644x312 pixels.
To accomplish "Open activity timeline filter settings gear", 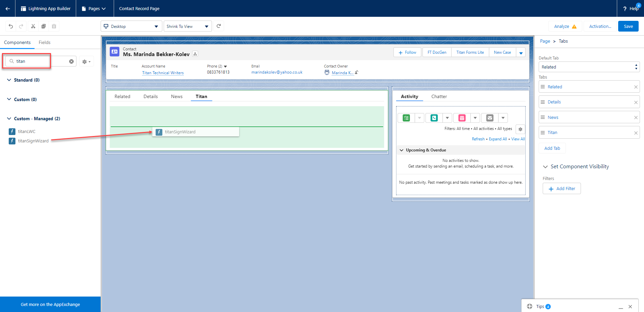I will 520,129.
